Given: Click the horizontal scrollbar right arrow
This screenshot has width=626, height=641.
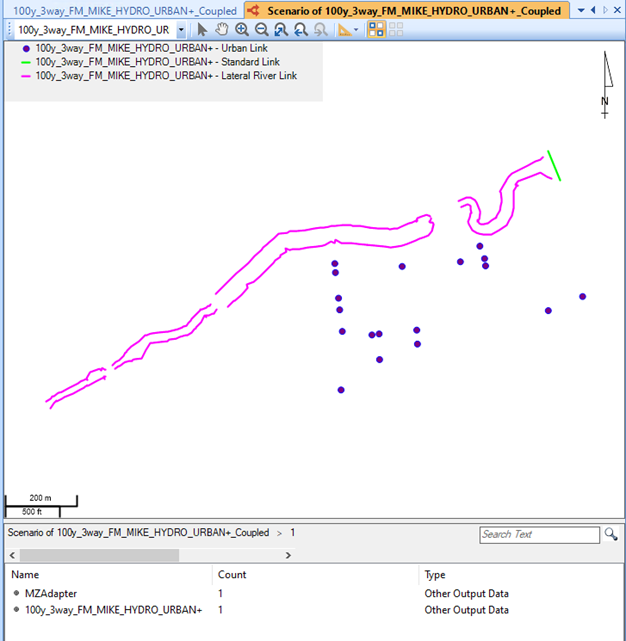Looking at the screenshot, I should pos(288,555).
